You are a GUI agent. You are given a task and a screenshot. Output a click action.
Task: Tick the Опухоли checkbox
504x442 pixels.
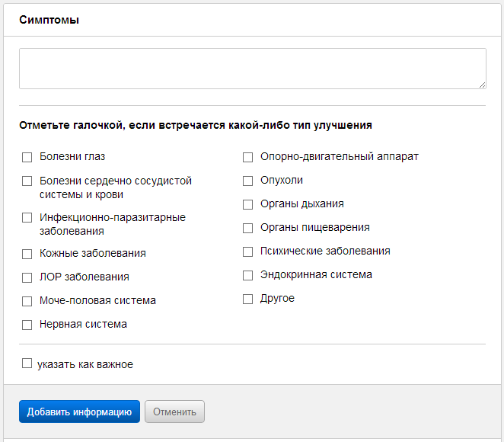247,181
